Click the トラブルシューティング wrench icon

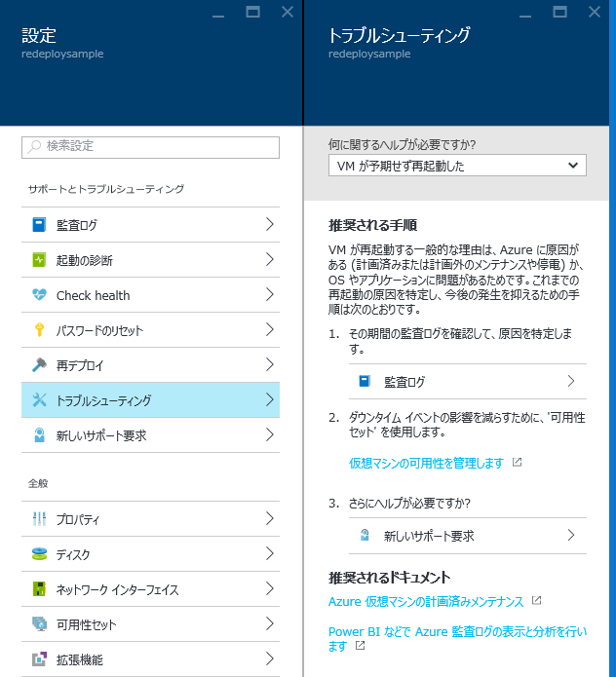[x=39, y=399]
